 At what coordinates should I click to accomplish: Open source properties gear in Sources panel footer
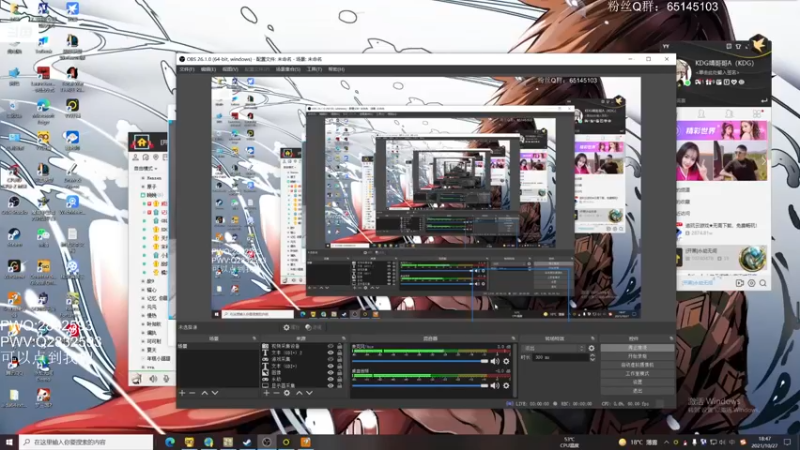(287, 393)
